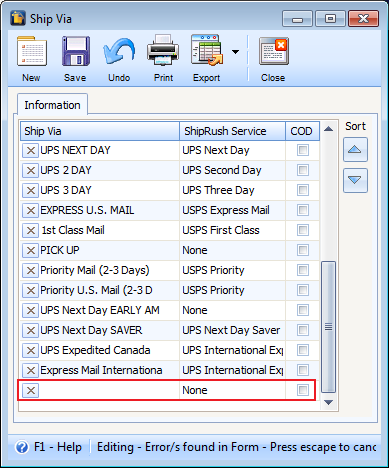The width and height of the screenshot is (389, 468).
Task: Enable COD for 1st Class Mail
Action: tap(303, 230)
